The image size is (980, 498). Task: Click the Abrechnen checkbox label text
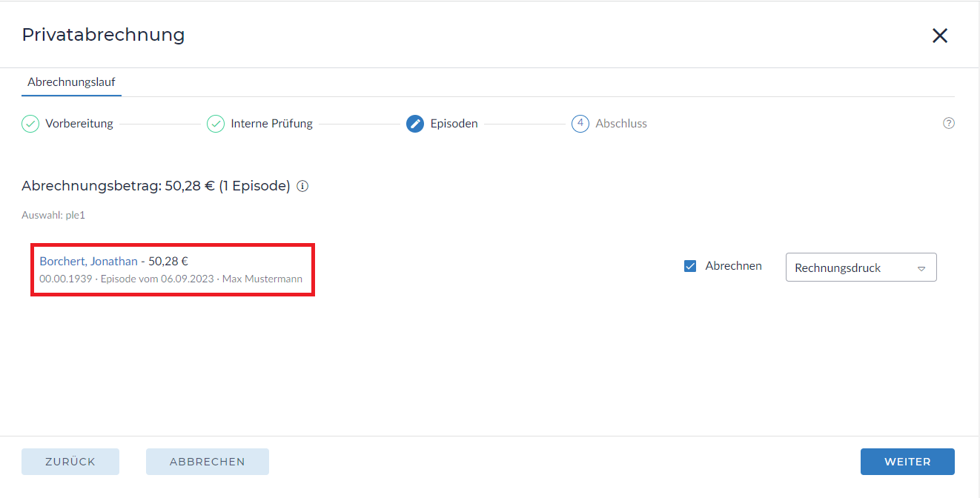pos(733,266)
